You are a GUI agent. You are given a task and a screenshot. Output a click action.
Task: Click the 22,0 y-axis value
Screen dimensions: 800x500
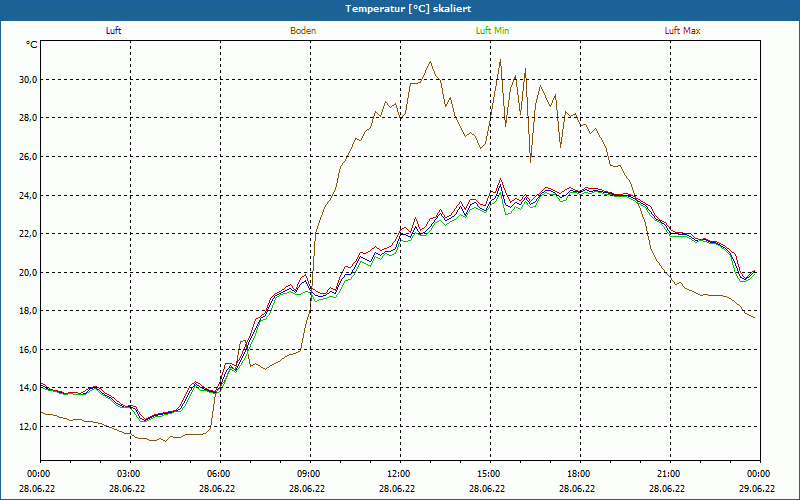pyautogui.click(x=29, y=234)
